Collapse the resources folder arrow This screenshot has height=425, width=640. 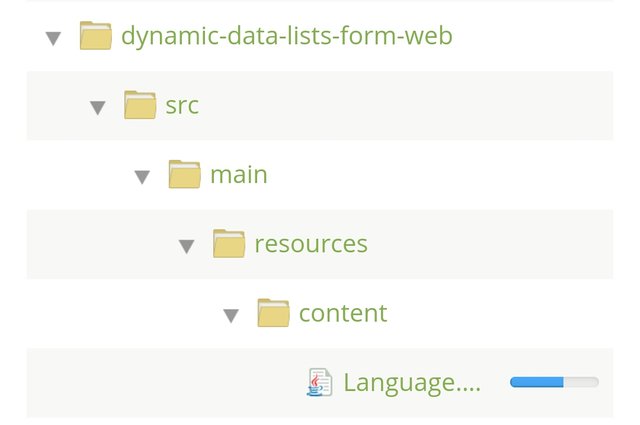click(186, 246)
